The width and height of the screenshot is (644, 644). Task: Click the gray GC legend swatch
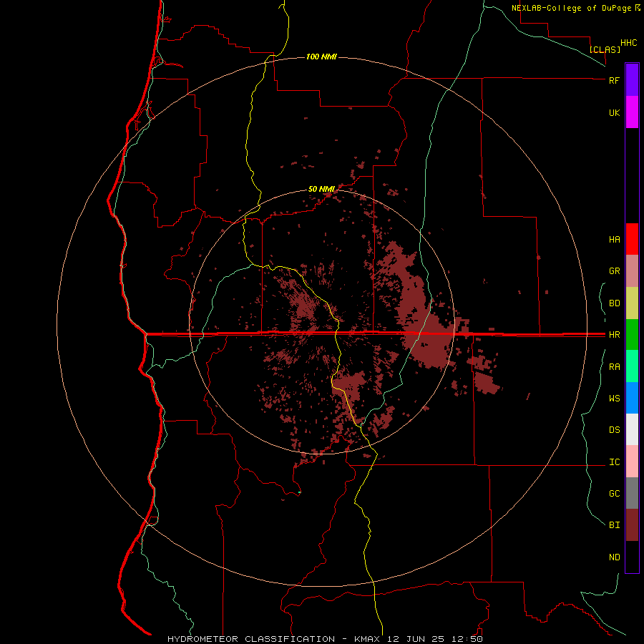click(x=632, y=493)
